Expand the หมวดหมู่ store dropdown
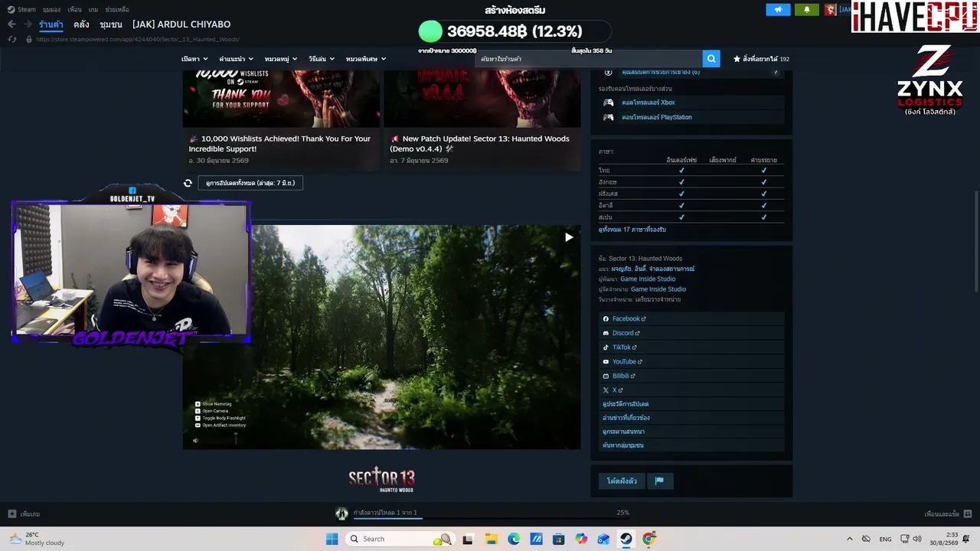Image resolution: width=980 pixels, height=551 pixels. point(281,59)
